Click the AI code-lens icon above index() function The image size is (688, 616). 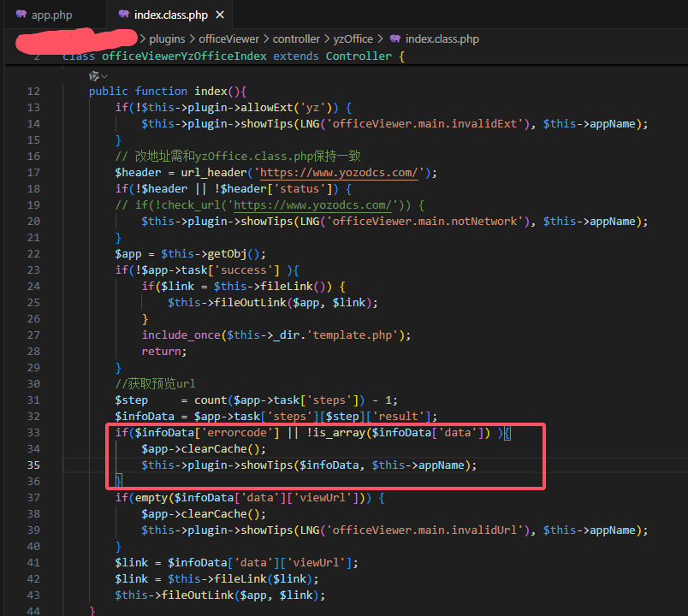point(98,76)
